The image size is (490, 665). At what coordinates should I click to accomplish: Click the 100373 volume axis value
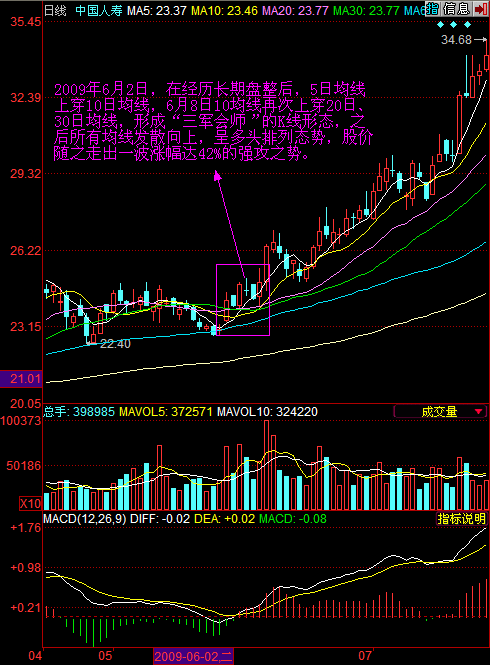(21, 420)
